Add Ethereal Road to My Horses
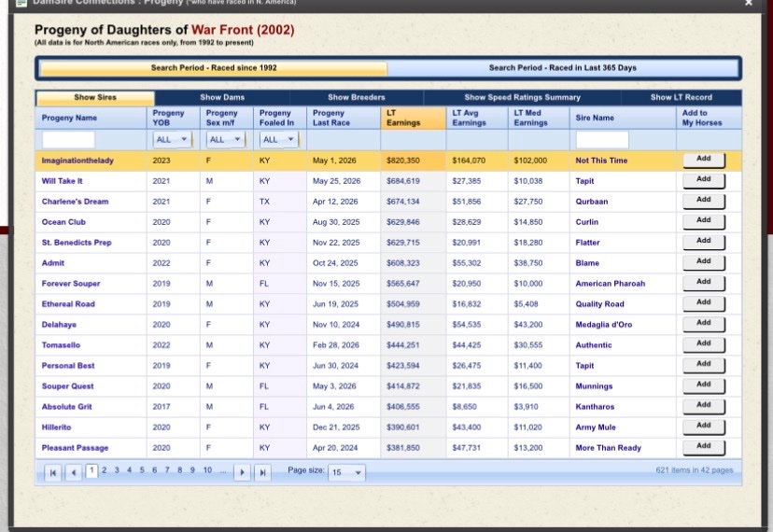Image resolution: width=773 pixels, height=532 pixels. (x=704, y=304)
